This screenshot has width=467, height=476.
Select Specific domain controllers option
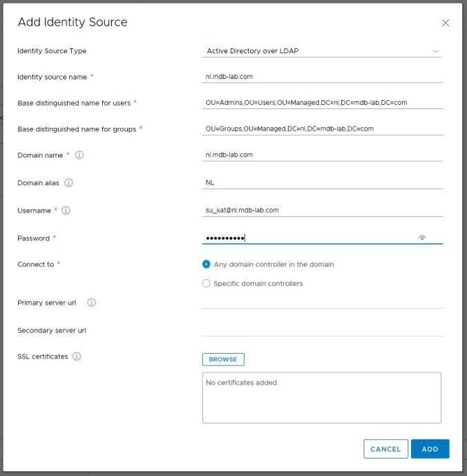pyautogui.click(x=207, y=283)
